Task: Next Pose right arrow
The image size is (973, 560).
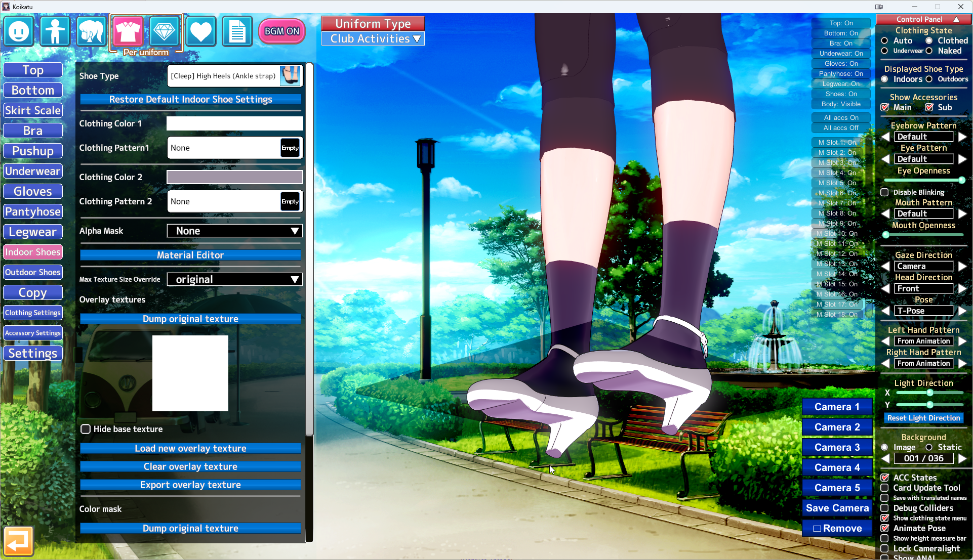Action: [x=962, y=311]
